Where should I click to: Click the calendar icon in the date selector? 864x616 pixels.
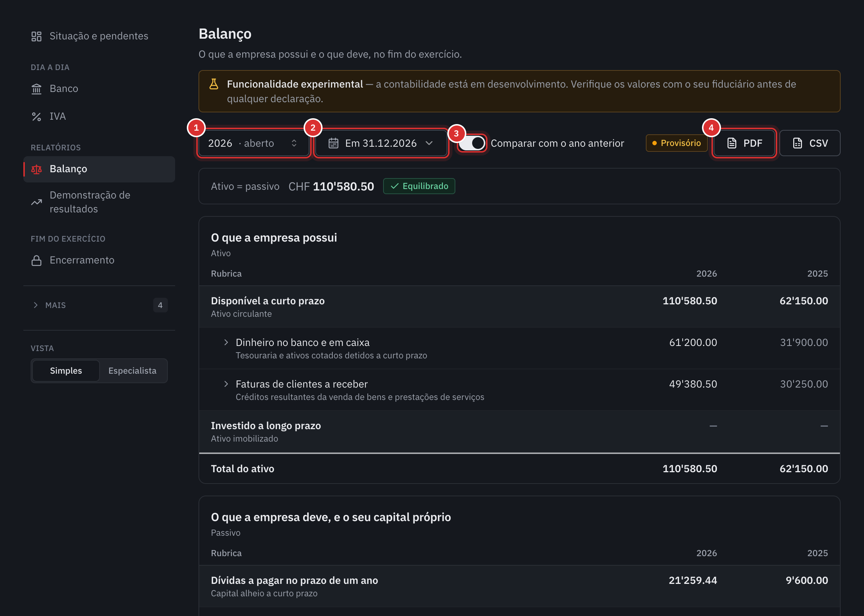point(333,143)
